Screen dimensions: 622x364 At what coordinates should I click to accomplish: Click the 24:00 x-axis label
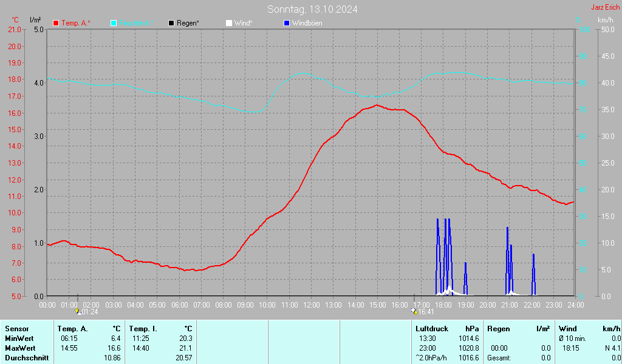(x=576, y=305)
